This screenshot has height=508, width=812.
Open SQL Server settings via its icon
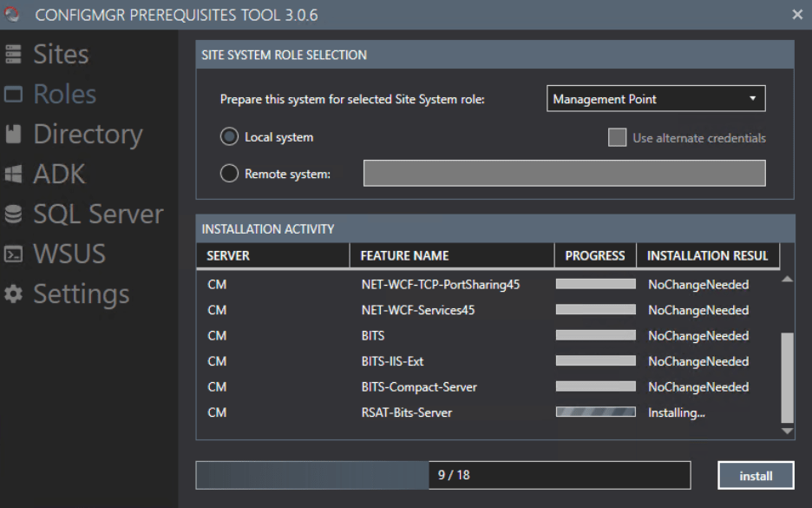click(x=12, y=214)
